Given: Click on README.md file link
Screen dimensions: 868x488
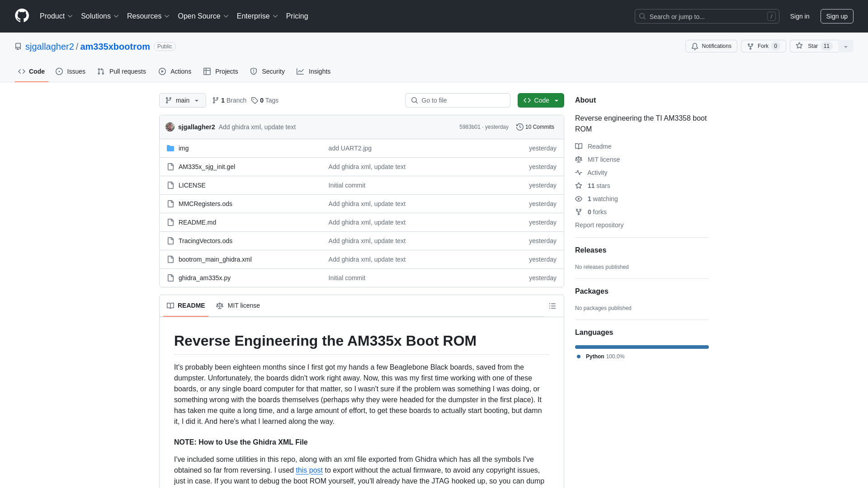Looking at the screenshot, I should (x=197, y=222).
